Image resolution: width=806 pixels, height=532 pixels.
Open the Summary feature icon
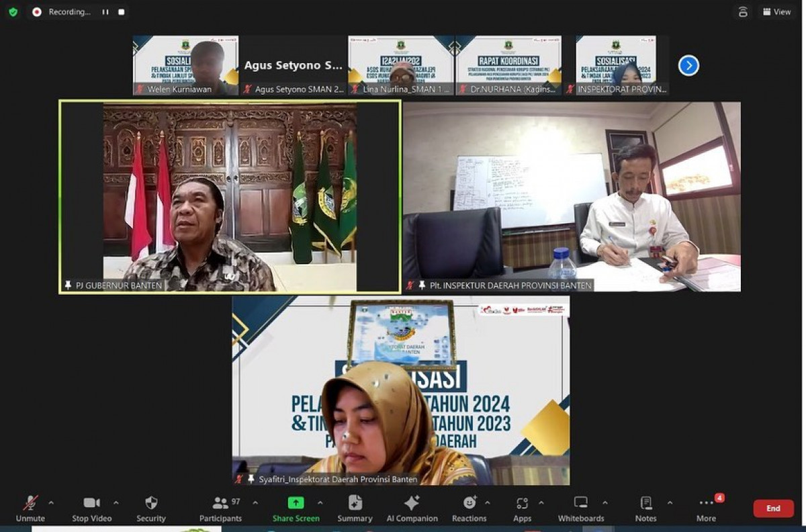[355, 502]
